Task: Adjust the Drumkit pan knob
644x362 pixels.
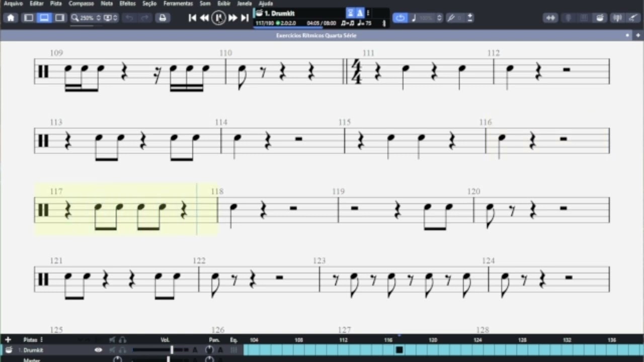Action: tap(210, 350)
